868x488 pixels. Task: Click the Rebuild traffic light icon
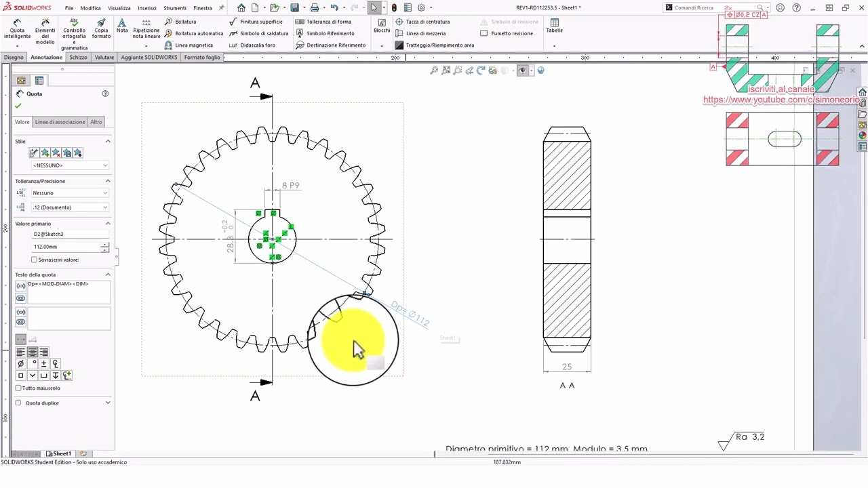tap(394, 8)
